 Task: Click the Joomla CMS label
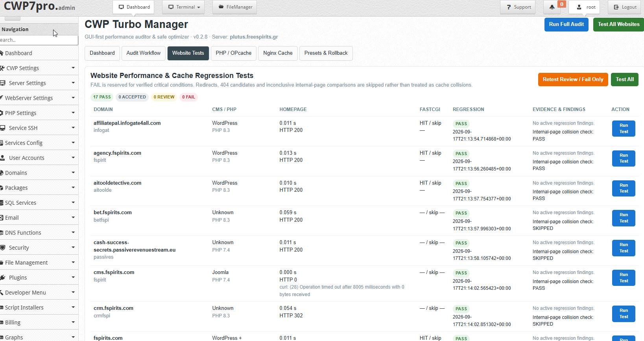220,272
